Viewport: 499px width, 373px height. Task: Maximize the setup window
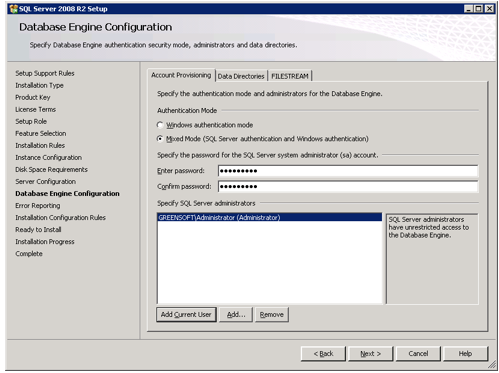[x=478, y=9]
